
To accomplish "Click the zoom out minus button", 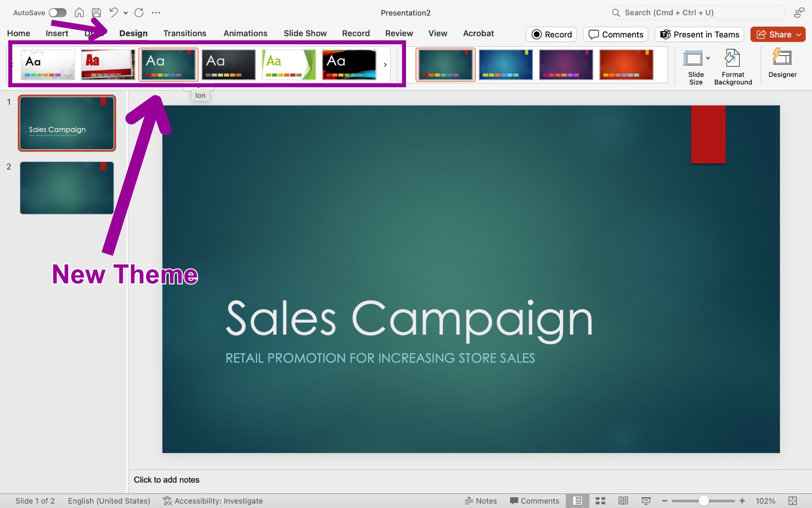I will pos(665,501).
